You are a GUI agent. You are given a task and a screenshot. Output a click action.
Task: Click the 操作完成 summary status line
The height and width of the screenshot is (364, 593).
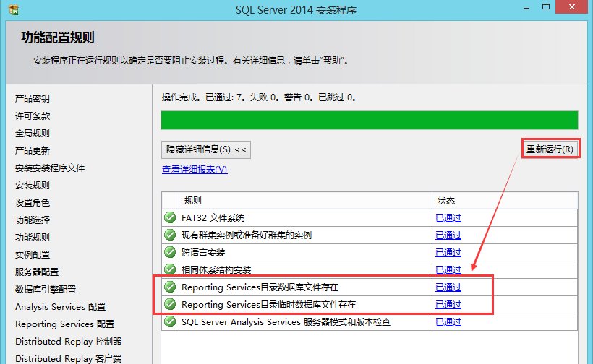[x=259, y=97]
